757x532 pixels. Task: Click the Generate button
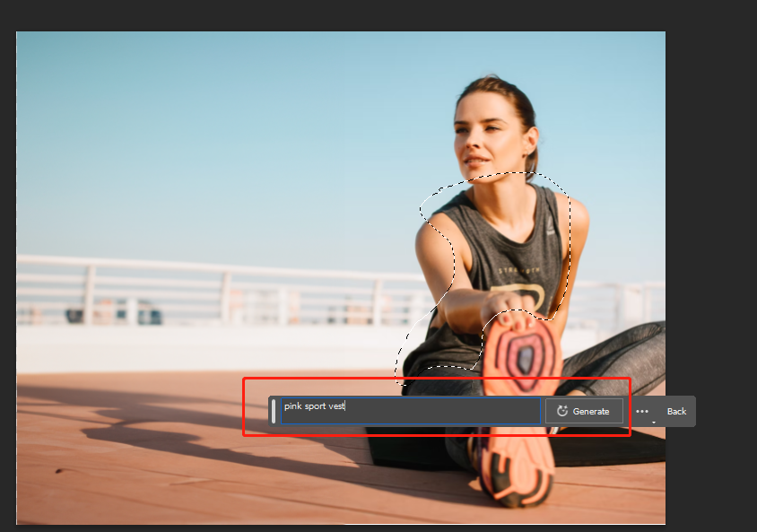coord(584,411)
